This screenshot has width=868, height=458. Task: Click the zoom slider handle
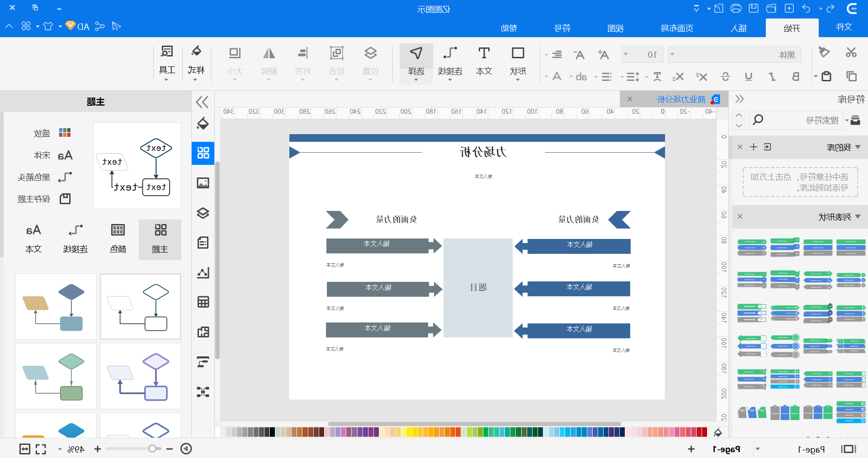point(152,449)
